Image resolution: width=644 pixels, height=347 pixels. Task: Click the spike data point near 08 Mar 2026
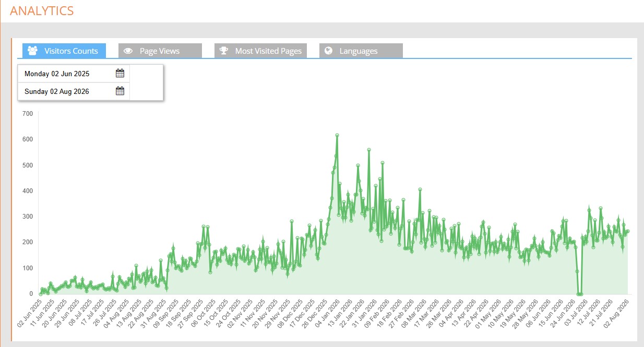(x=420, y=189)
